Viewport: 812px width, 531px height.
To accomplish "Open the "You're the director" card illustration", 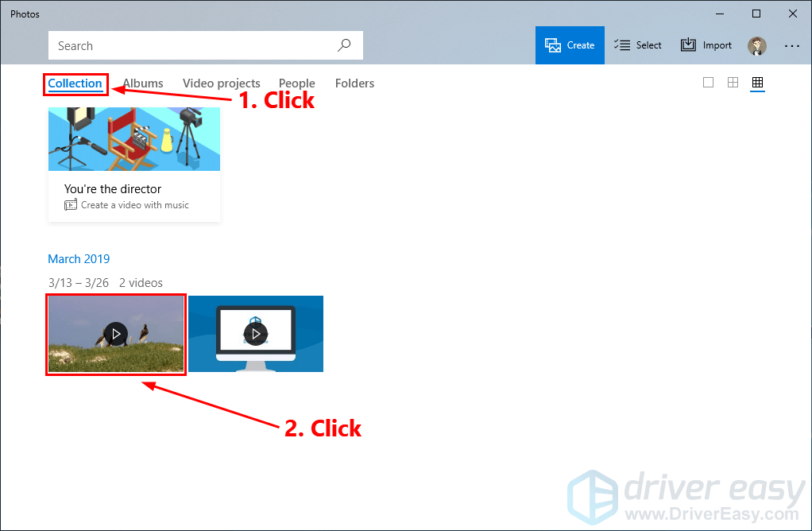I will 134,139.
